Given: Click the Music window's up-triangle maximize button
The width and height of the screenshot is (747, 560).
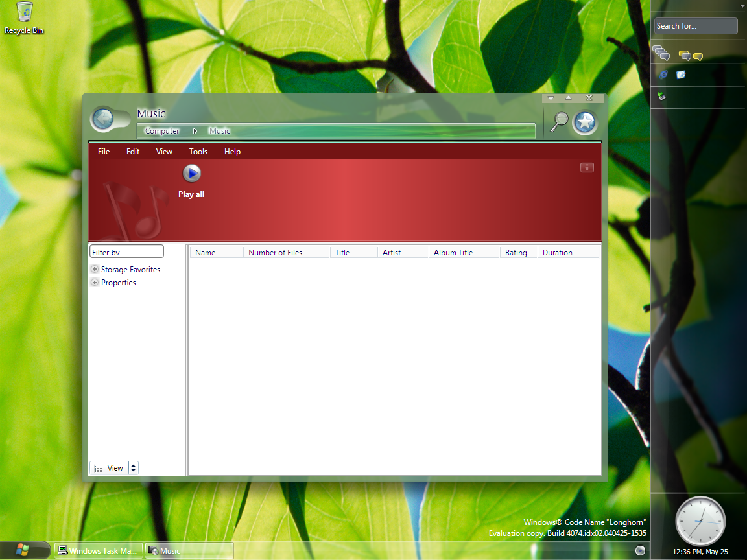Looking at the screenshot, I should pyautogui.click(x=568, y=98).
